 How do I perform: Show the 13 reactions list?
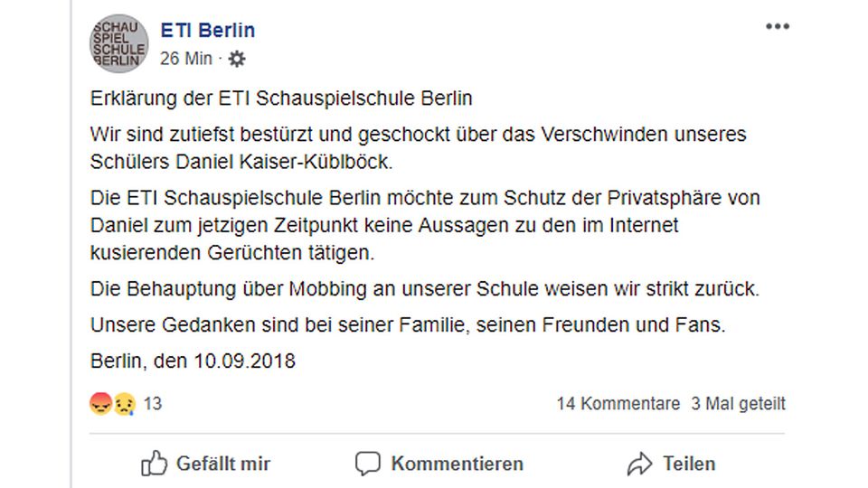point(153,404)
